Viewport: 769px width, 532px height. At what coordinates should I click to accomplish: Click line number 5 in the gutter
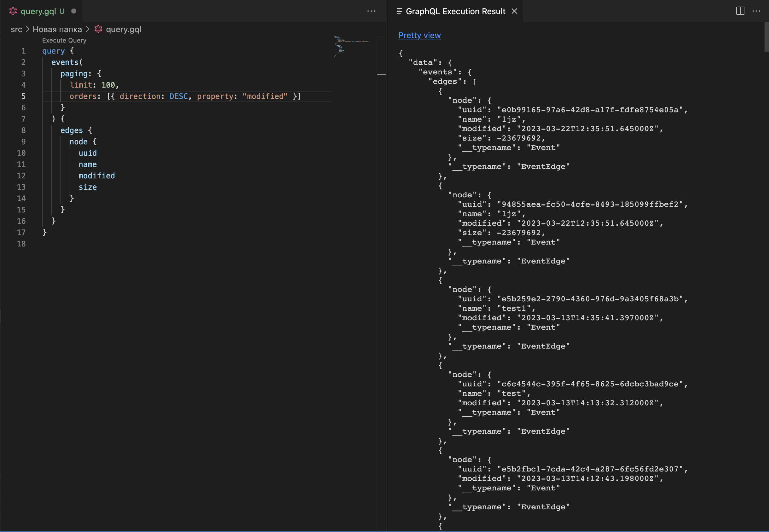coord(23,96)
